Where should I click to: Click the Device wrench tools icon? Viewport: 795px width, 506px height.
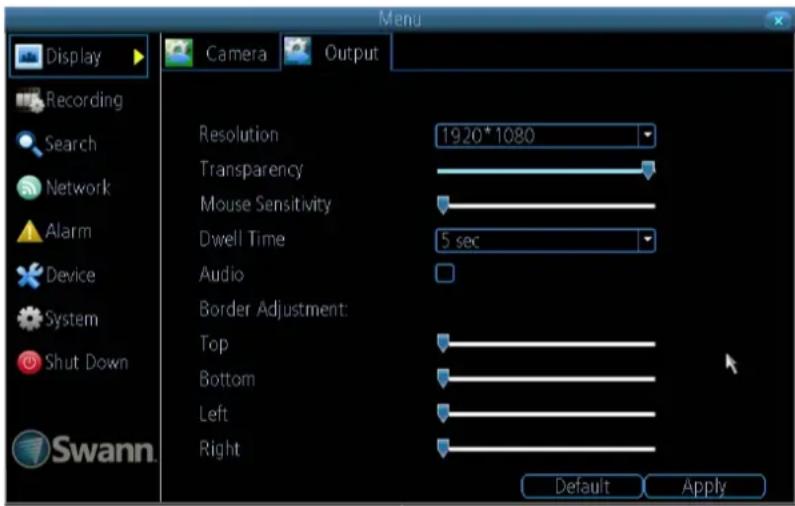coord(29,275)
